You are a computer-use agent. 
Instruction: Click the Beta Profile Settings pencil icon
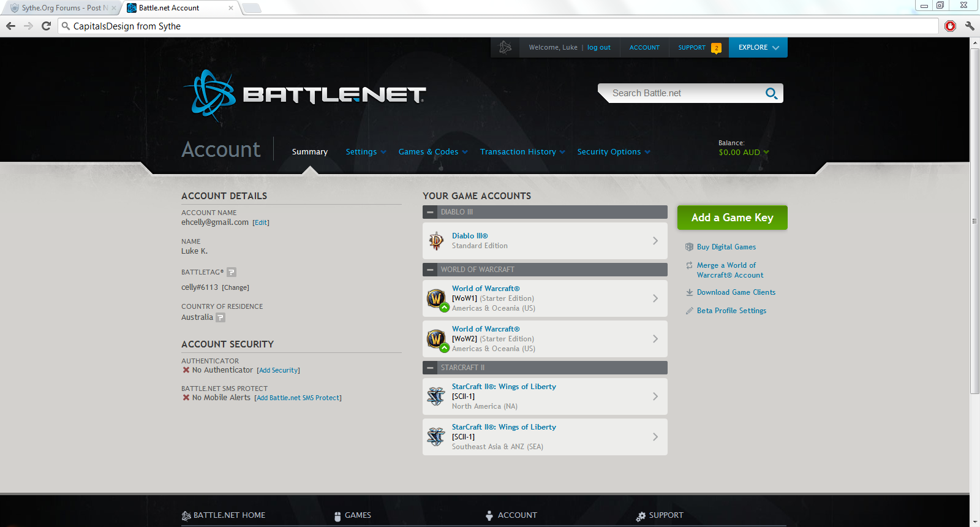pyautogui.click(x=689, y=311)
